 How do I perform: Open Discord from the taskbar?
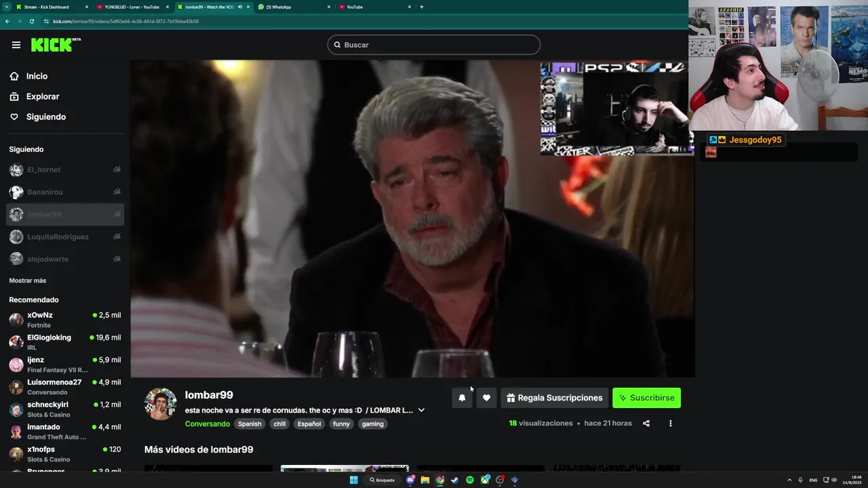point(411,480)
